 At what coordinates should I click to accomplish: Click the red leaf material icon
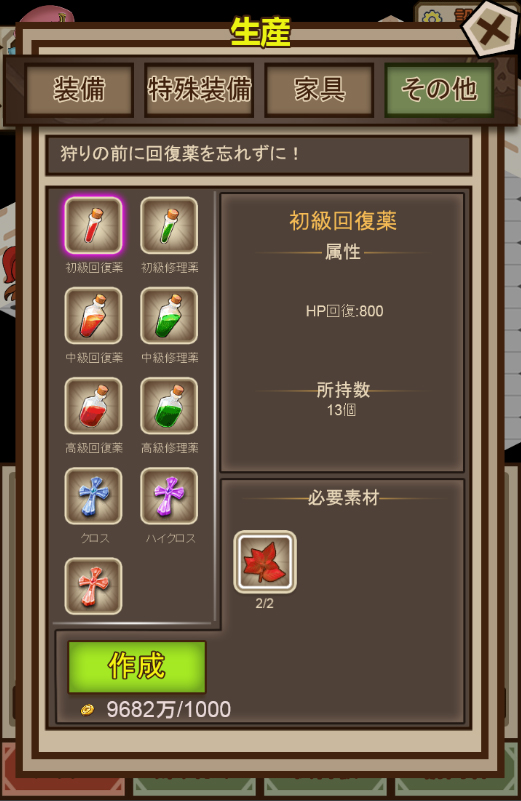[x=265, y=562]
